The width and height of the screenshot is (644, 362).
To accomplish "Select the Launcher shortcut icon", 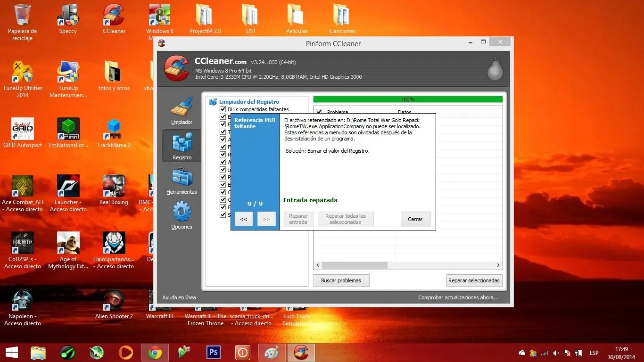I will (x=68, y=193).
